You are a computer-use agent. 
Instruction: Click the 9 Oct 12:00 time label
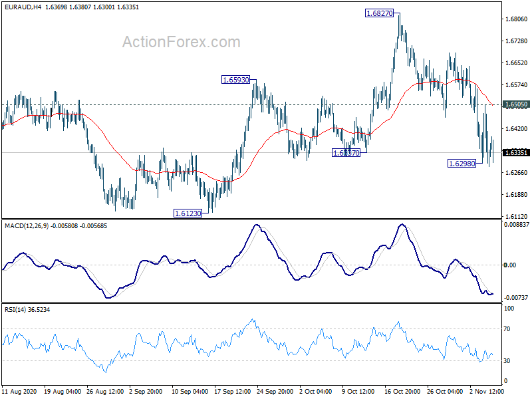[x=358, y=392]
